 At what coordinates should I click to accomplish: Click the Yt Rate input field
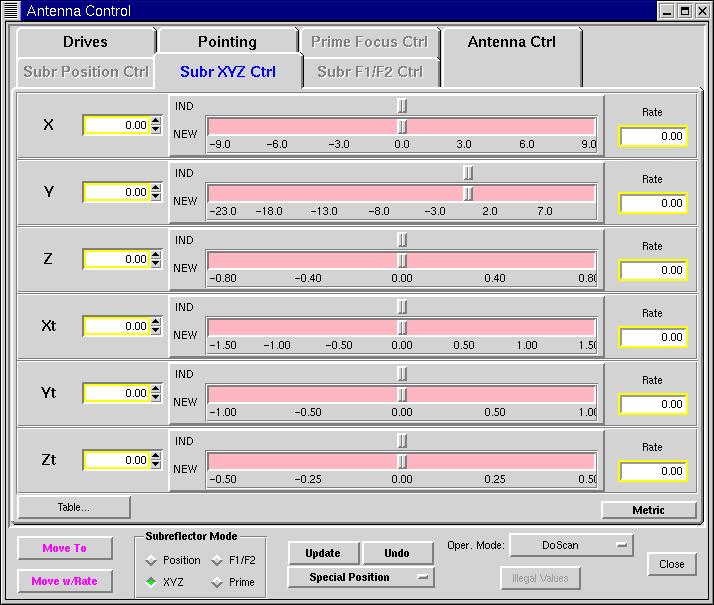(x=653, y=404)
